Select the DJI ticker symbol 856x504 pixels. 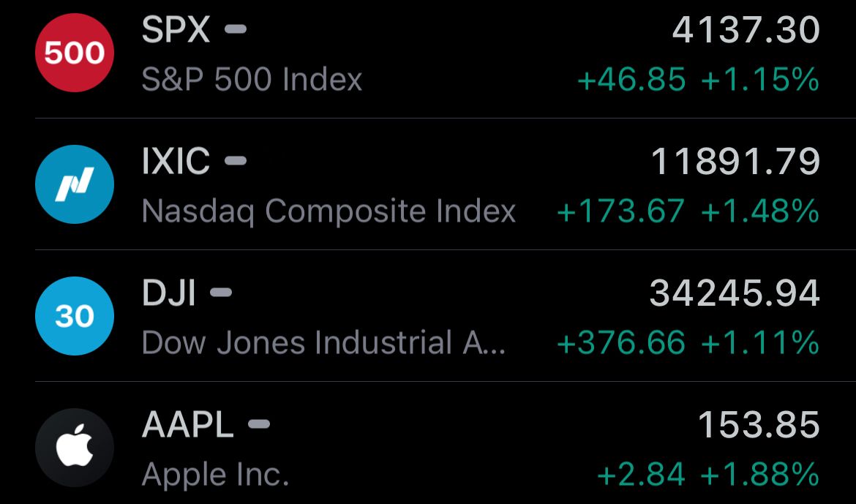(169, 293)
